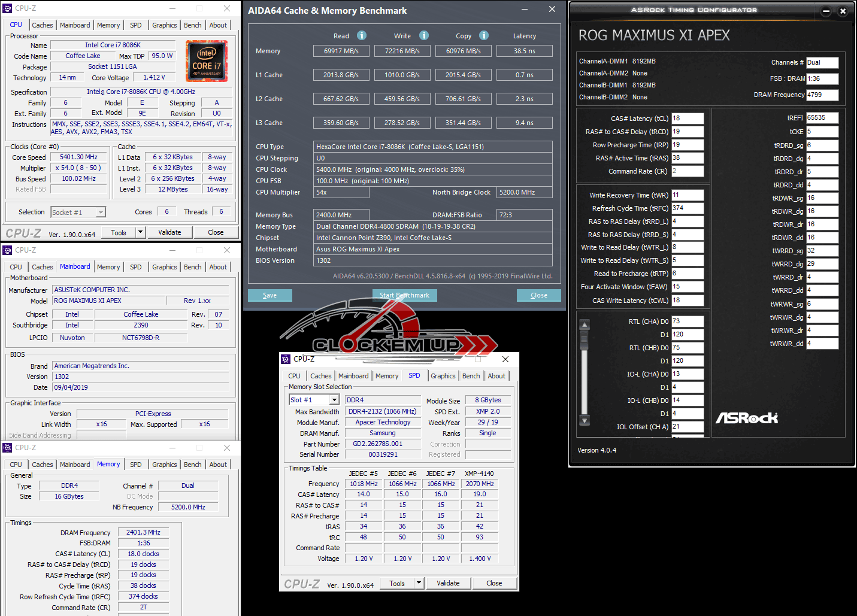Click the info icon beside Write column
857x616 pixels.
point(424,35)
